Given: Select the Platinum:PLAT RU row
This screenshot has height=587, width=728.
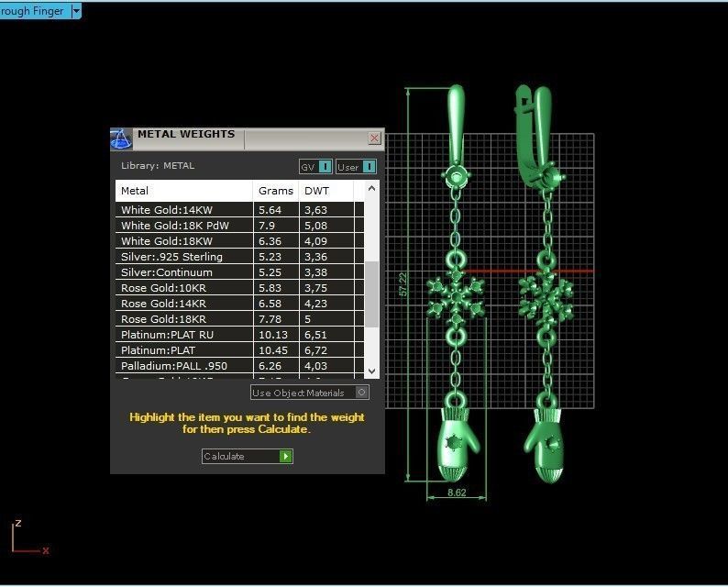Looking at the screenshot, I should (x=239, y=335).
